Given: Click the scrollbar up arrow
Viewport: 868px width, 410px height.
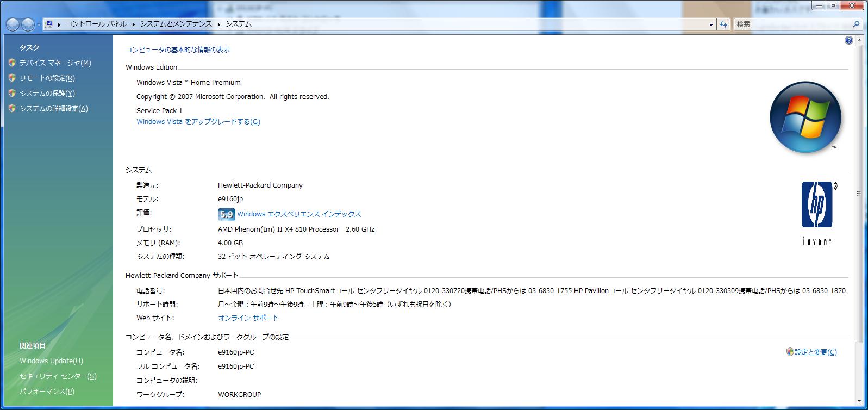Looking at the screenshot, I should pos(859,40).
